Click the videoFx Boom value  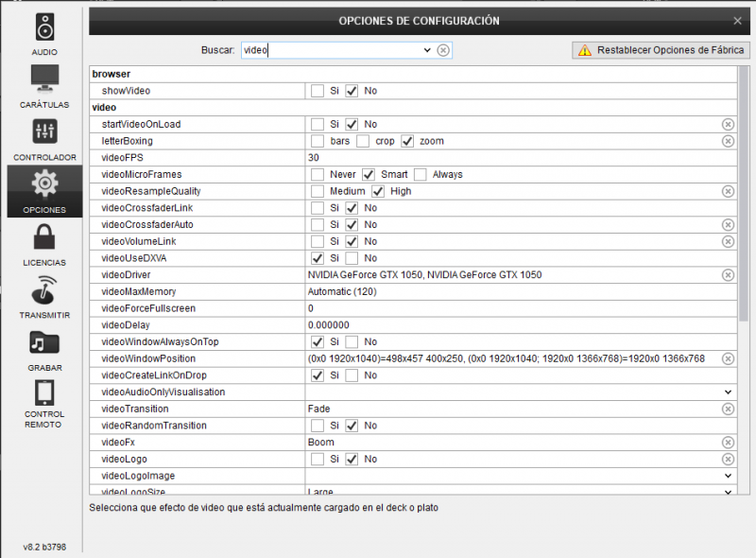(320, 443)
